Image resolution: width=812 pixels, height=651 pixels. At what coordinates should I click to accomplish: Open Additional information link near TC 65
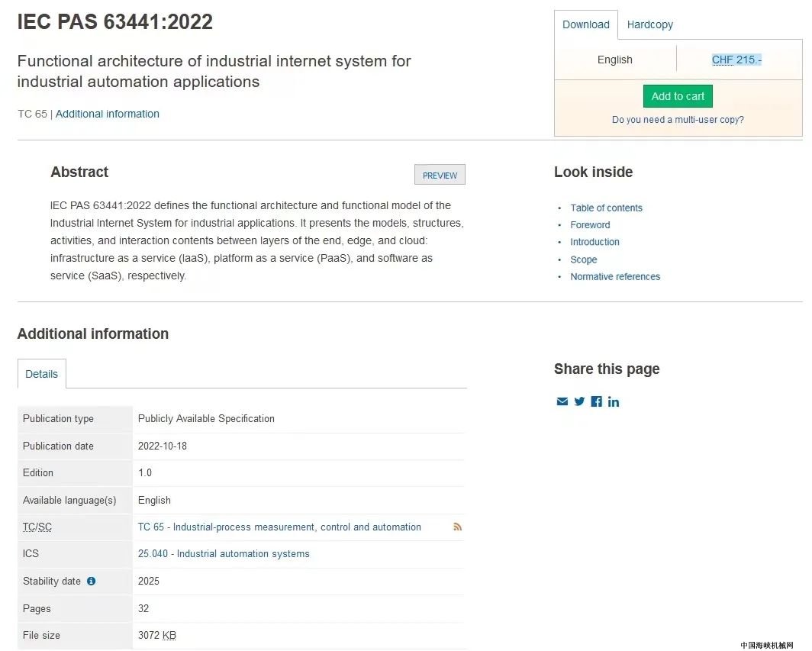coord(107,114)
